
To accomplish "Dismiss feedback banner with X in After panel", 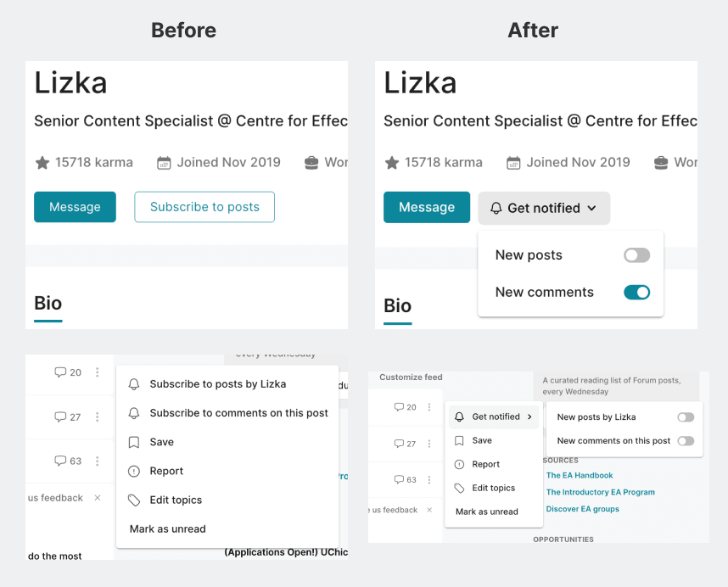I will point(429,510).
